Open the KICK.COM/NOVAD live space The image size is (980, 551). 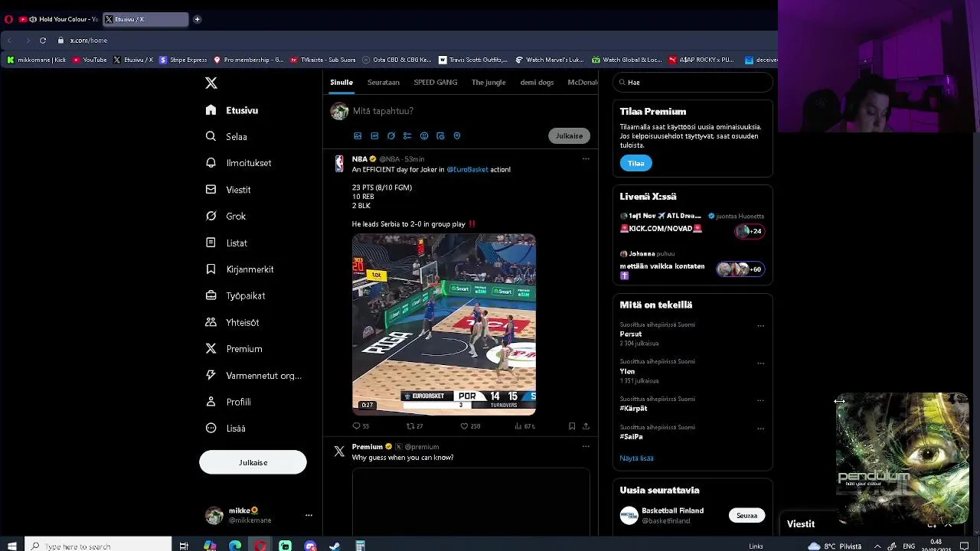click(692, 223)
